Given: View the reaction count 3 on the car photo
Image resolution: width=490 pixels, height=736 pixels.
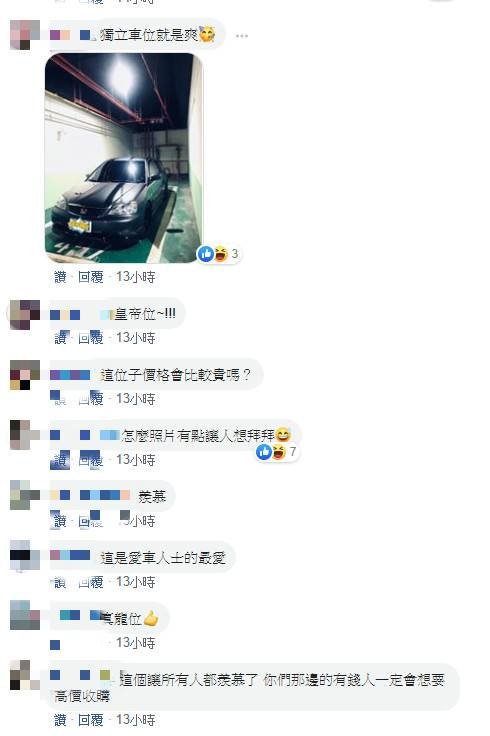Looking at the screenshot, I should pyautogui.click(x=235, y=254).
